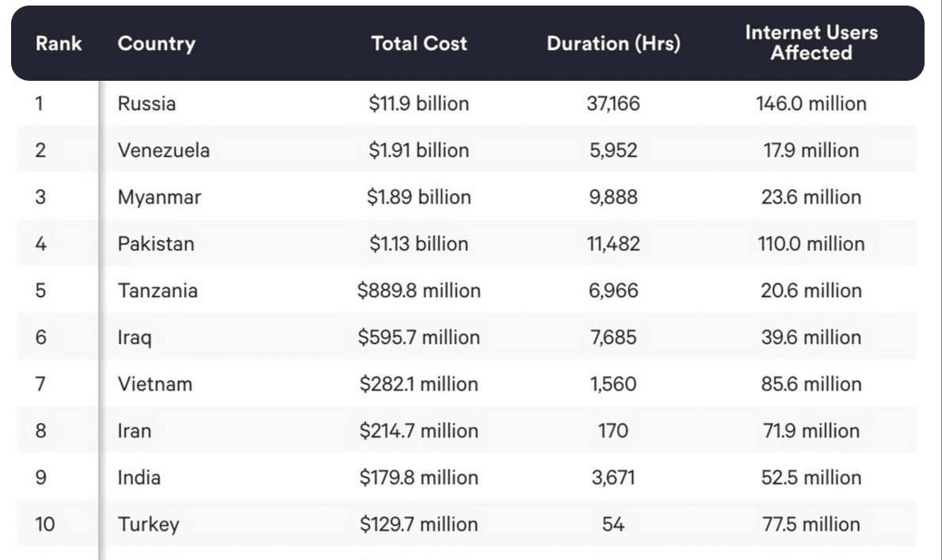The width and height of the screenshot is (942, 560).
Task: Click the Iraq country cell
Action: pos(135,338)
